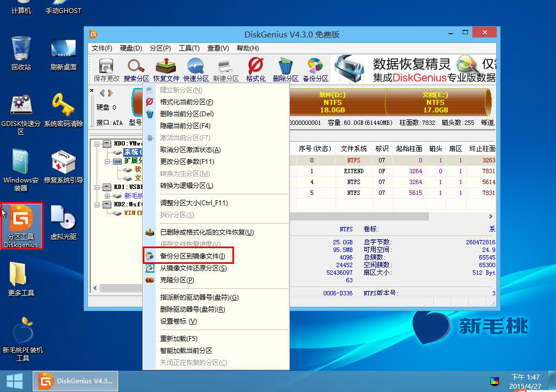The width and height of the screenshot is (556, 392).
Task: Choose 格式化当前分区(F) from context menu
Action: (216, 102)
